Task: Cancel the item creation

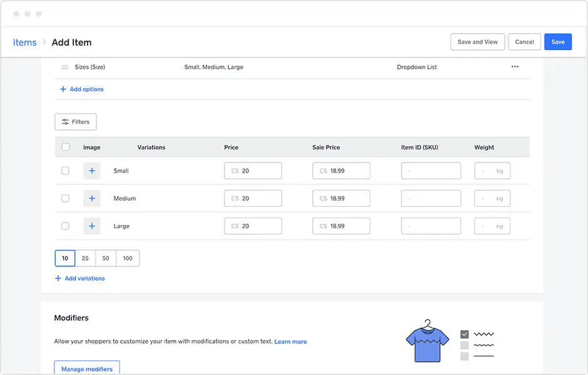Action: (x=524, y=41)
